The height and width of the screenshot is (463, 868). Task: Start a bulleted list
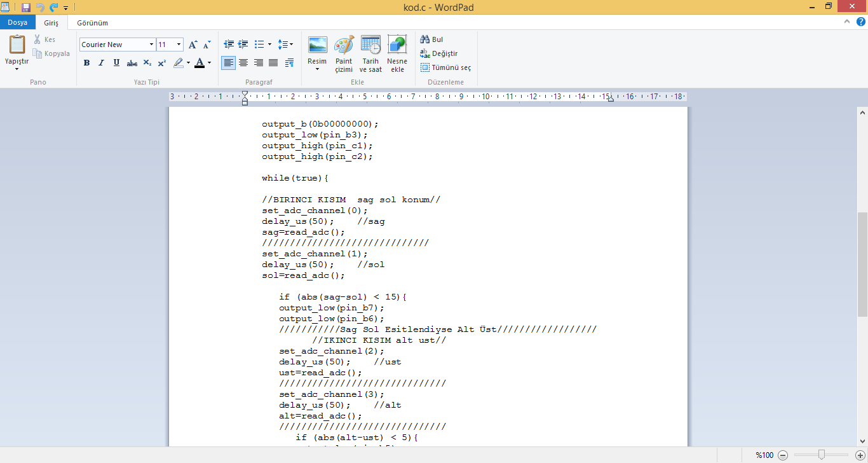coord(259,45)
